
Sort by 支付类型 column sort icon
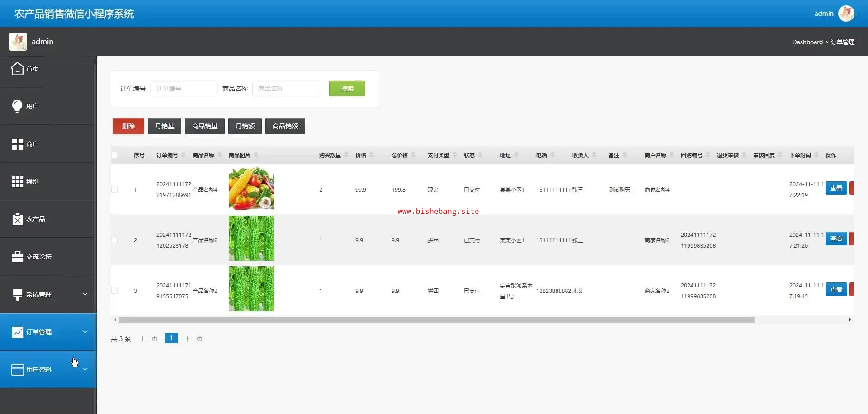(x=454, y=155)
